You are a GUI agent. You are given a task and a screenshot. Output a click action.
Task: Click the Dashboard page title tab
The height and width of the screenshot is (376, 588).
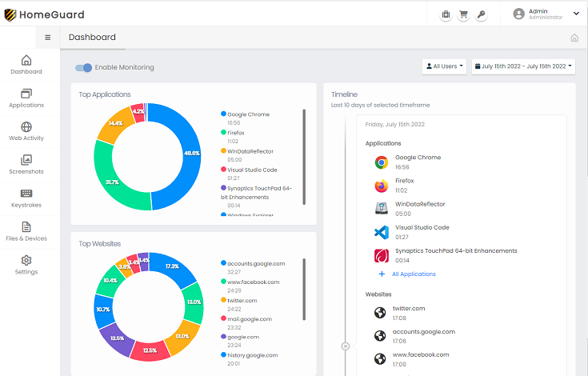pos(92,38)
